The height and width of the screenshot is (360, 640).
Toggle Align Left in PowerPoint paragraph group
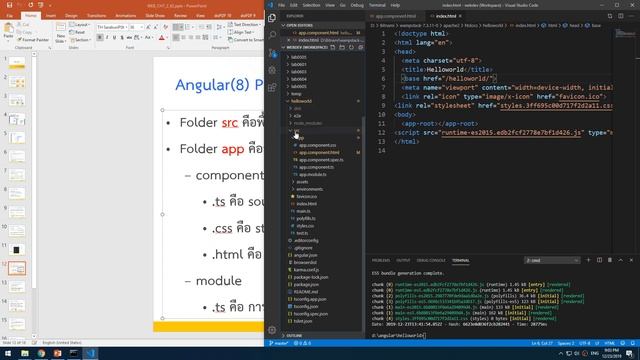click(176, 38)
